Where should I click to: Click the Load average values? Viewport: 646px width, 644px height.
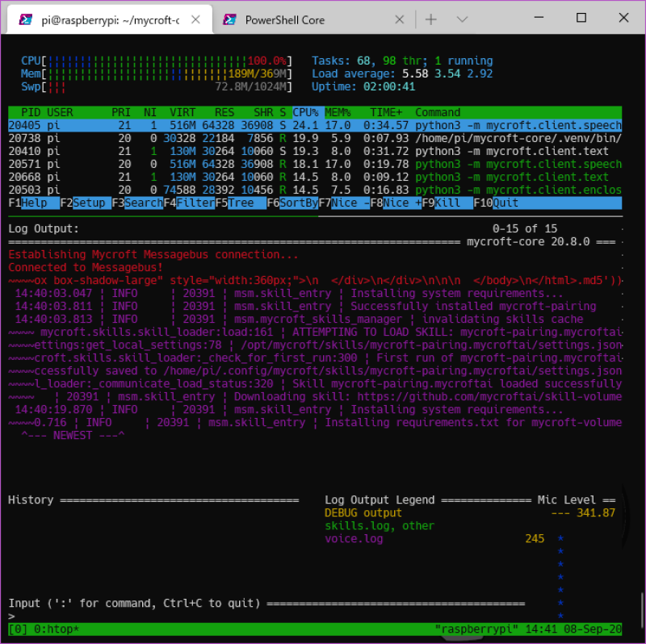click(x=447, y=73)
